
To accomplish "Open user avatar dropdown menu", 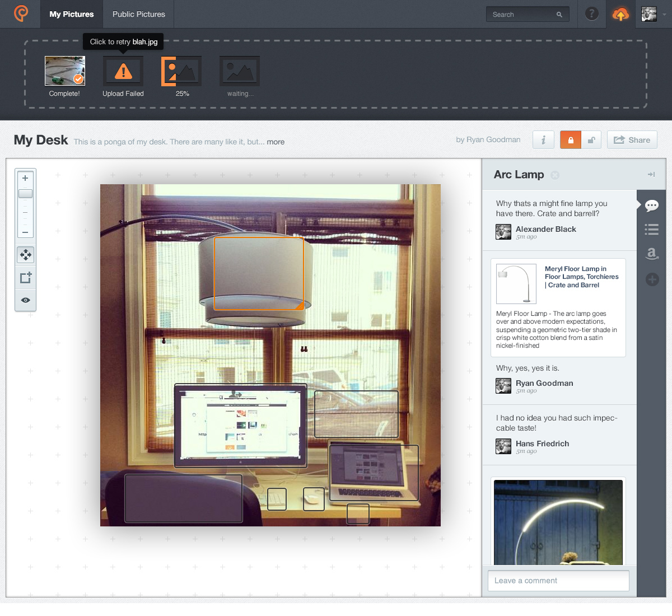I will pos(654,15).
